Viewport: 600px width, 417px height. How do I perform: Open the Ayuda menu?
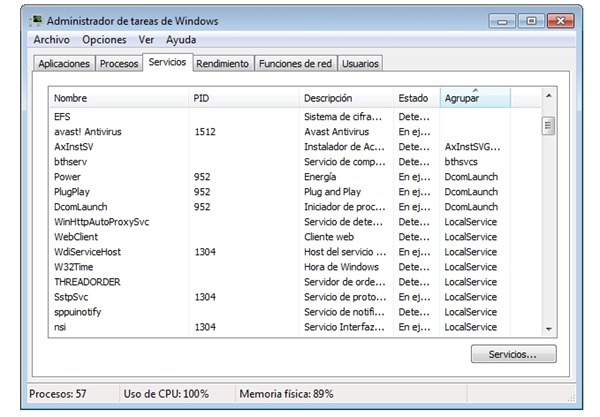(181, 40)
